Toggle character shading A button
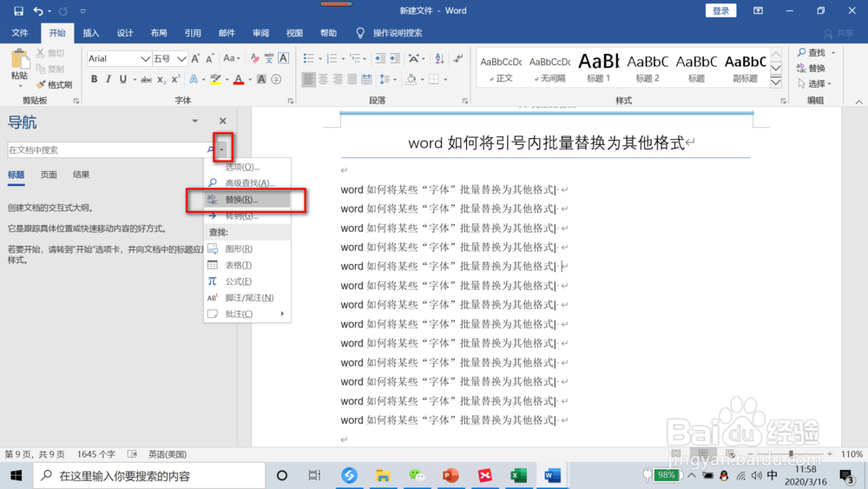 261,79
